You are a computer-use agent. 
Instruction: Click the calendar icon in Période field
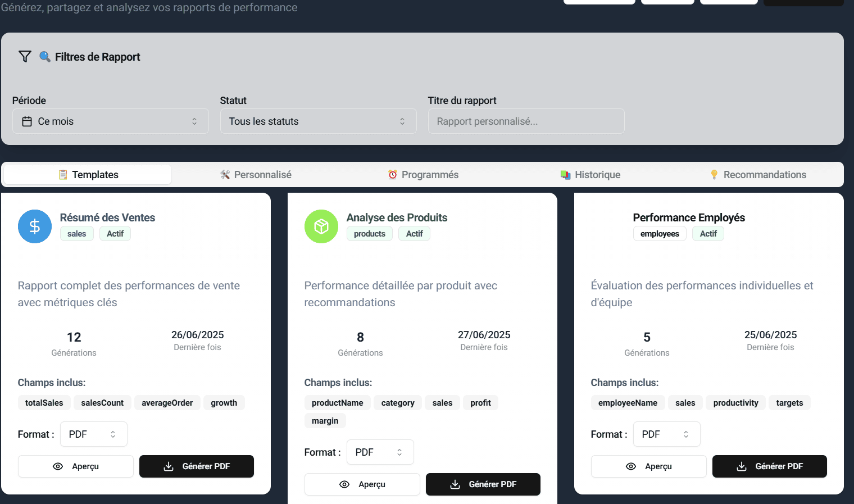pos(27,121)
